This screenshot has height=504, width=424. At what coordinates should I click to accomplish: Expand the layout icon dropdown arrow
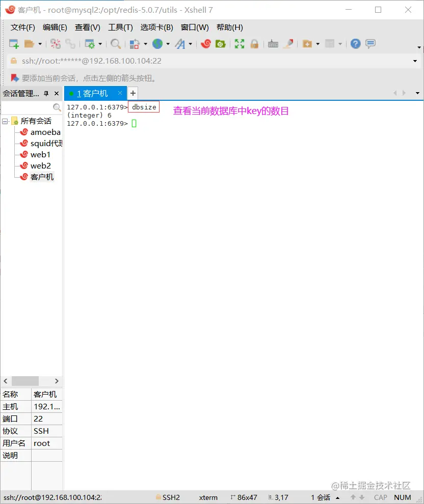(x=340, y=44)
